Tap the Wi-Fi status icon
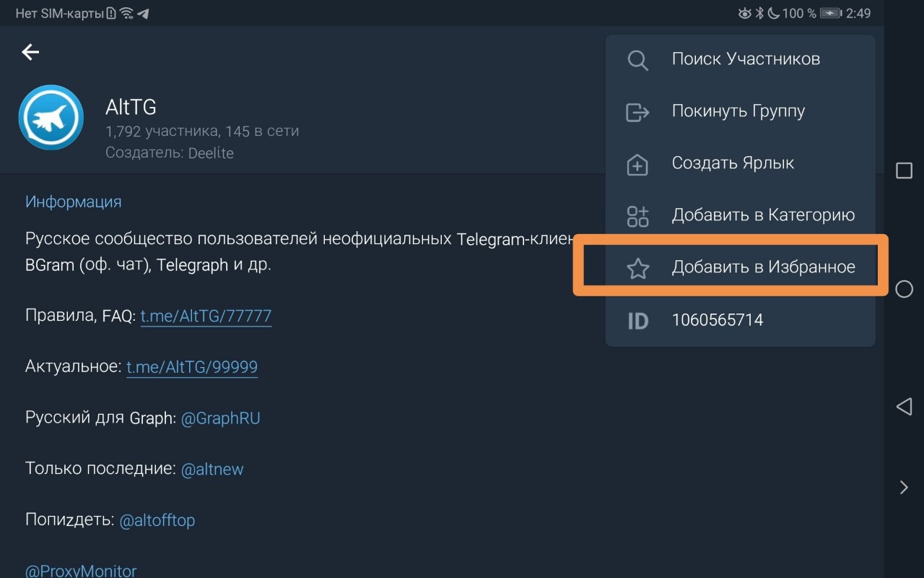This screenshot has width=924, height=578. [x=126, y=13]
